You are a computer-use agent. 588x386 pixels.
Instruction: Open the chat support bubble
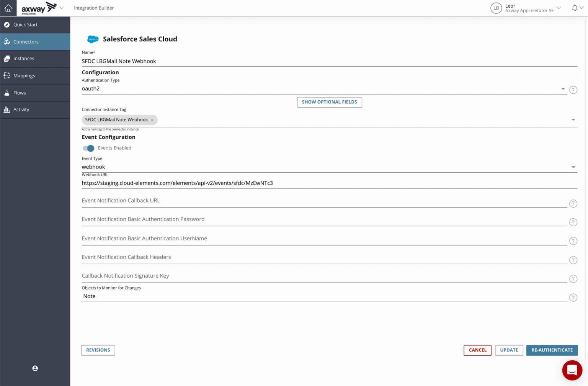coord(572,370)
